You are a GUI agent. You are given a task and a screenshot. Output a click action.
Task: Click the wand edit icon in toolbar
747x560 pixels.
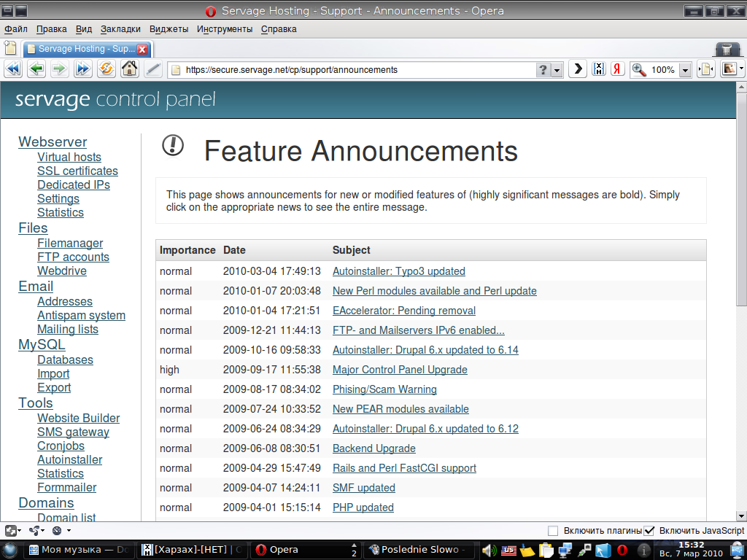tap(152, 69)
